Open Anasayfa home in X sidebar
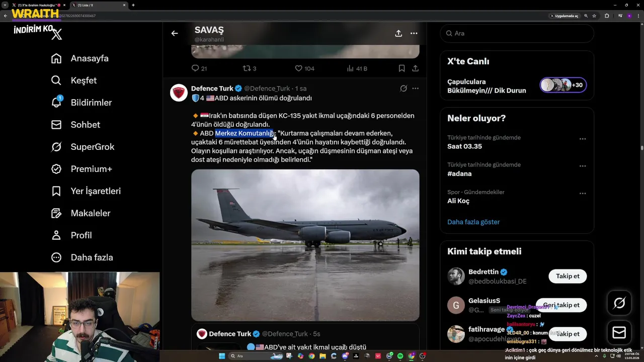 coord(79,58)
